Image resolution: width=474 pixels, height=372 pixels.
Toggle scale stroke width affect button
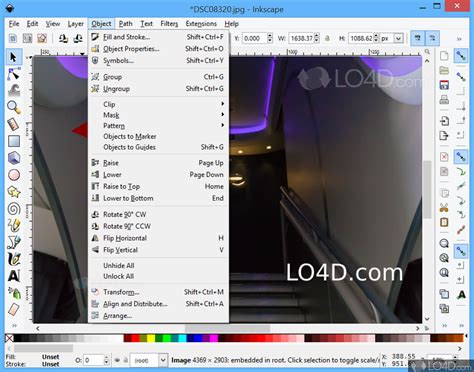click(x=418, y=38)
